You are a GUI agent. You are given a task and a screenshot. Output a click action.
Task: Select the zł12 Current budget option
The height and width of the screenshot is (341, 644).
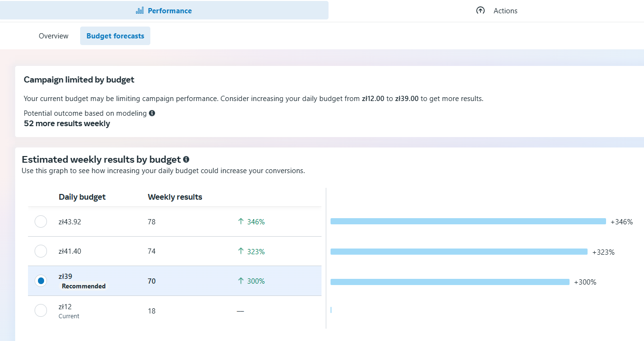(x=41, y=311)
